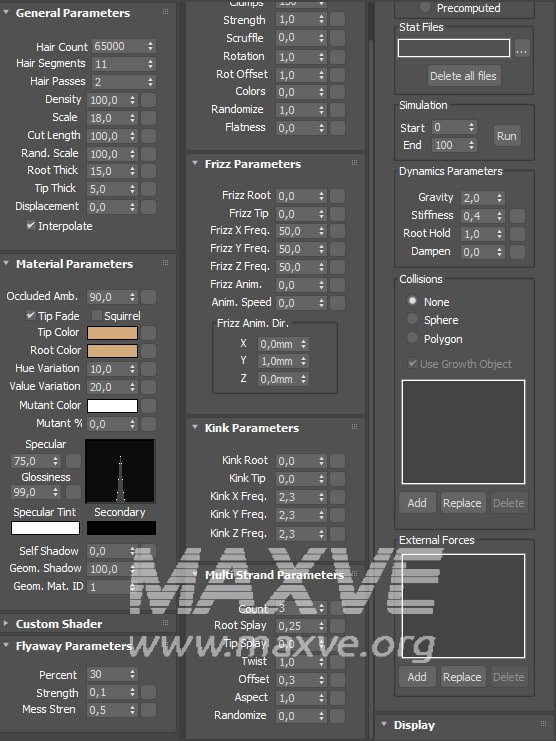Open the Mutant Color swatch
Image resolution: width=556 pixels, height=741 pixels.
(x=112, y=405)
